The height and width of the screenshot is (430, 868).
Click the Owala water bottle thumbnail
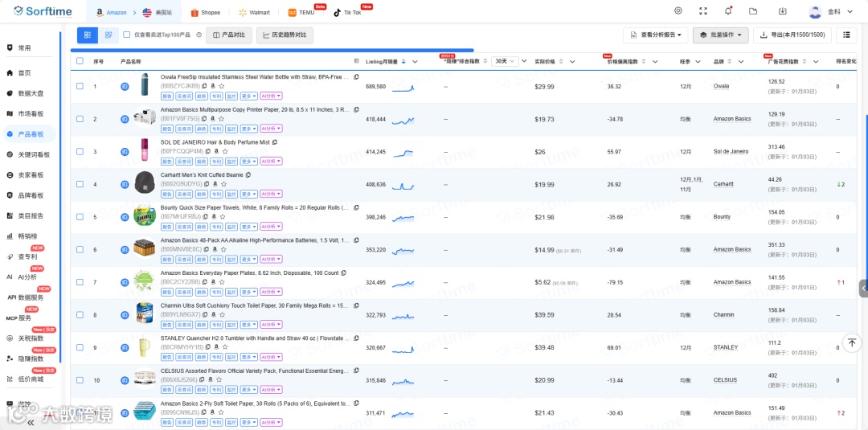(x=145, y=84)
